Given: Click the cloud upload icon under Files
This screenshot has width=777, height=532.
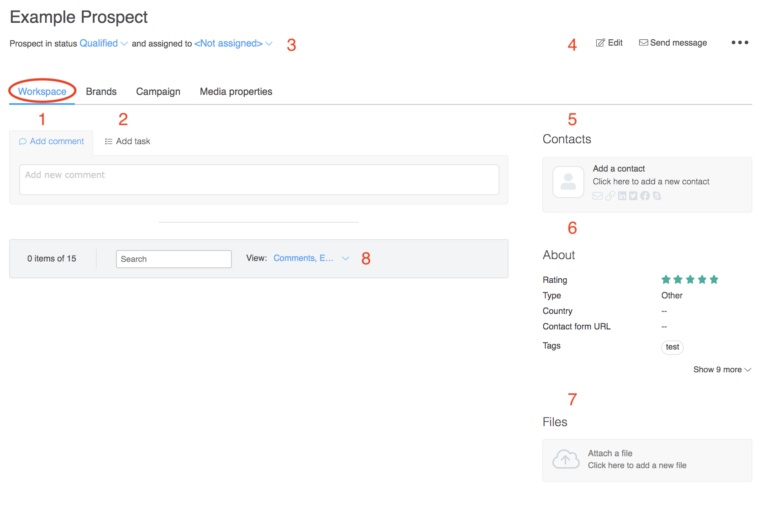Looking at the screenshot, I should (566, 459).
